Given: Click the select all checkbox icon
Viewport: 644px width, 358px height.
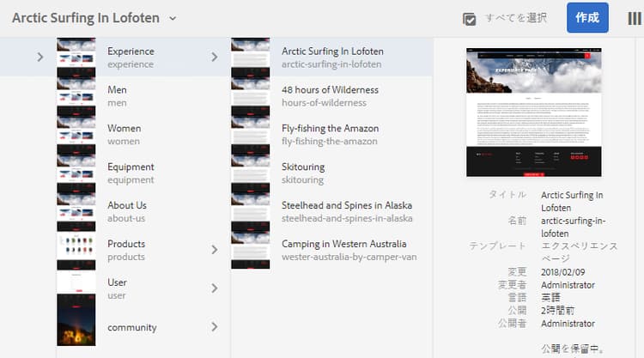Looking at the screenshot, I should [x=469, y=19].
